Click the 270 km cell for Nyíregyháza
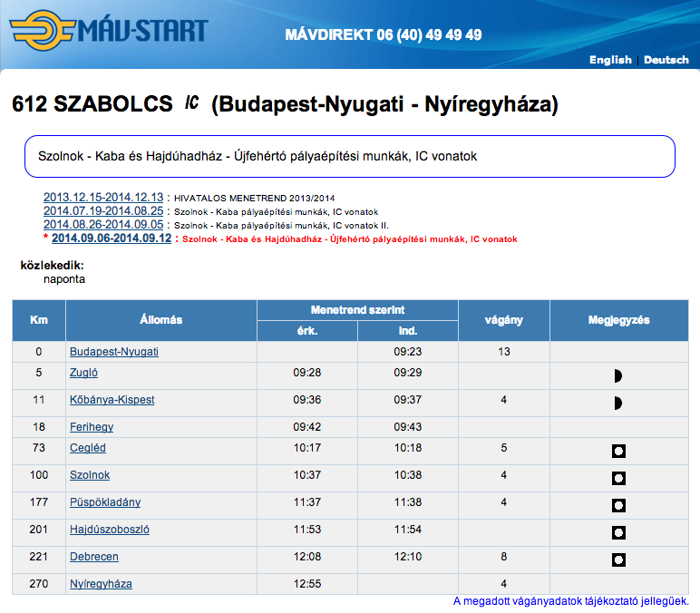The height and width of the screenshot is (613, 700). 39,584
